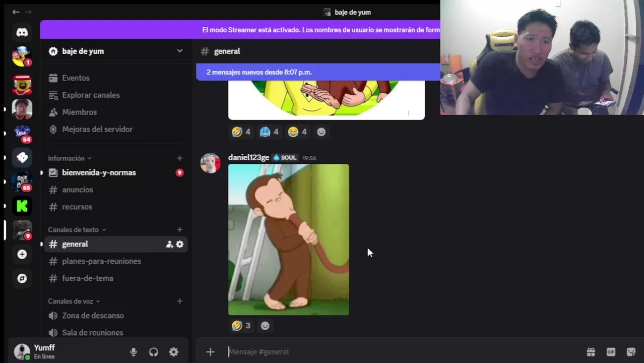Add reaction to the upper image message
The height and width of the screenshot is (363, 644).
(321, 132)
